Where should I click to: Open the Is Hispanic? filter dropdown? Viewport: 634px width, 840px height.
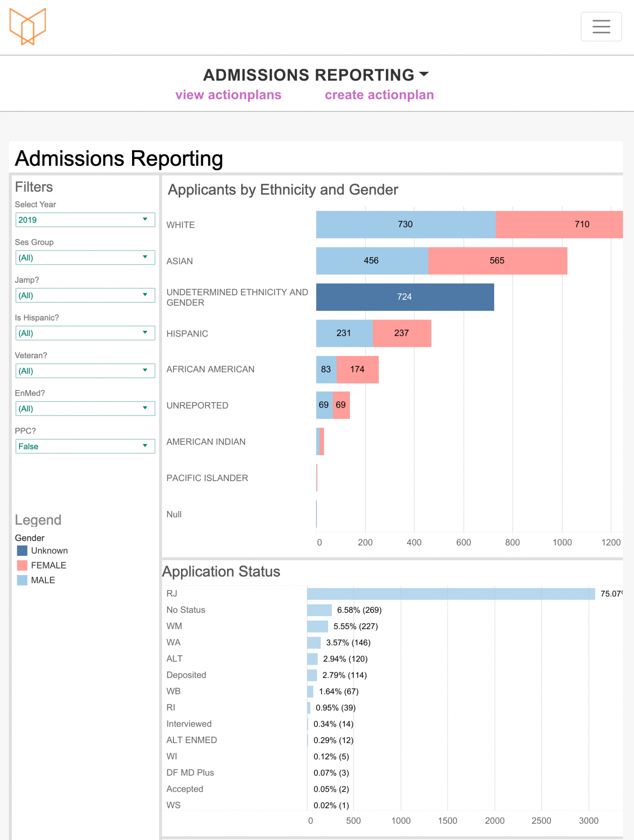click(85, 333)
